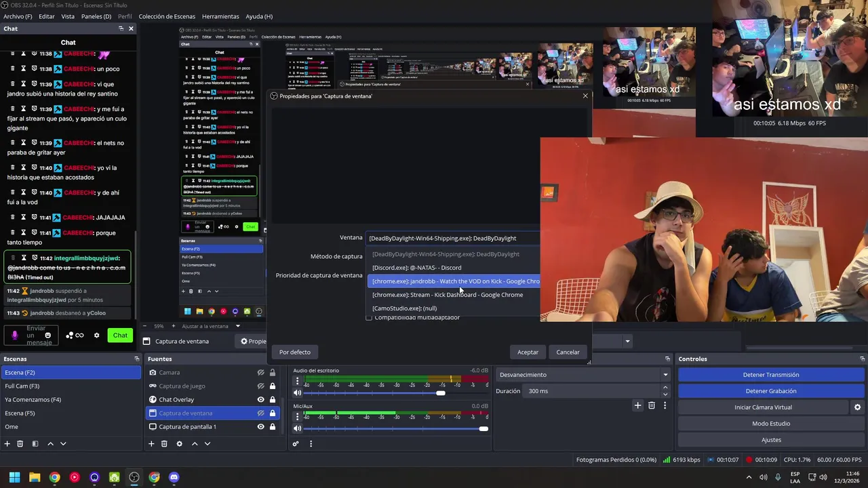
Task: Float the Chat dock panel
Action: [x=121, y=28]
